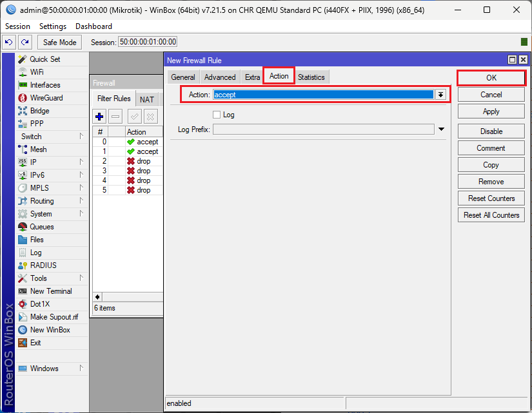
Task: Expand the System submenu
Action: pos(52,214)
